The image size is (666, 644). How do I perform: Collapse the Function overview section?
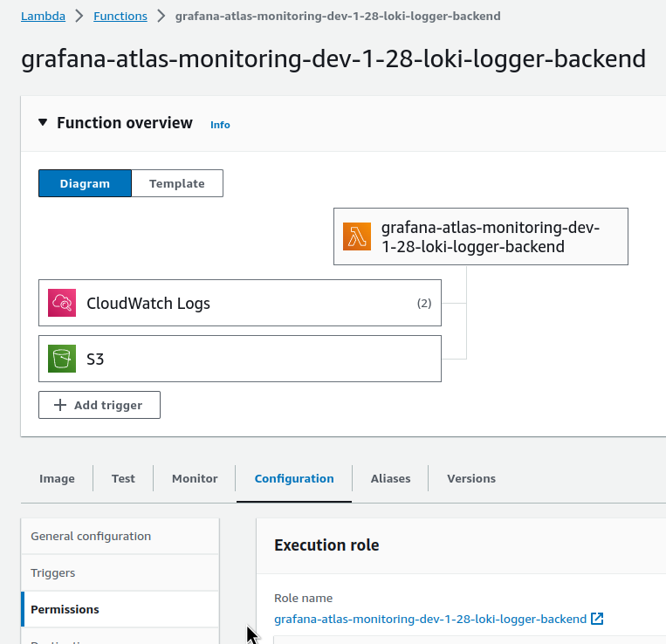pyautogui.click(x=44, y=123)
